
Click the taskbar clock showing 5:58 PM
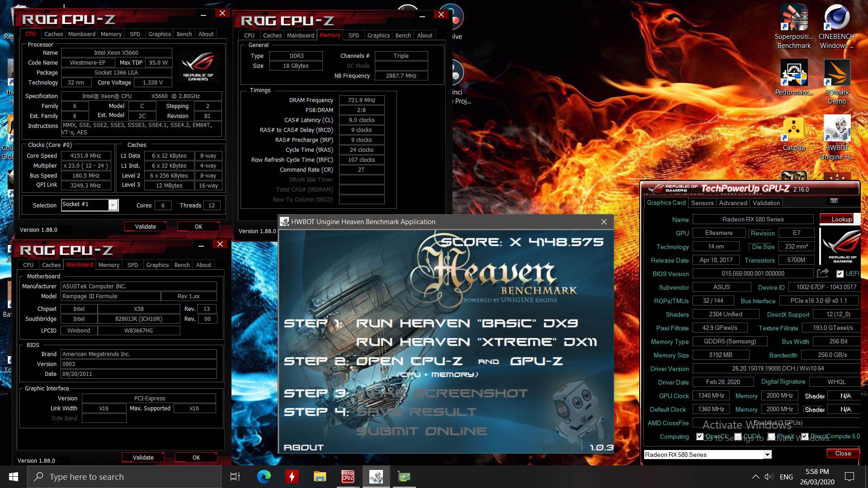tap(817, 477)
